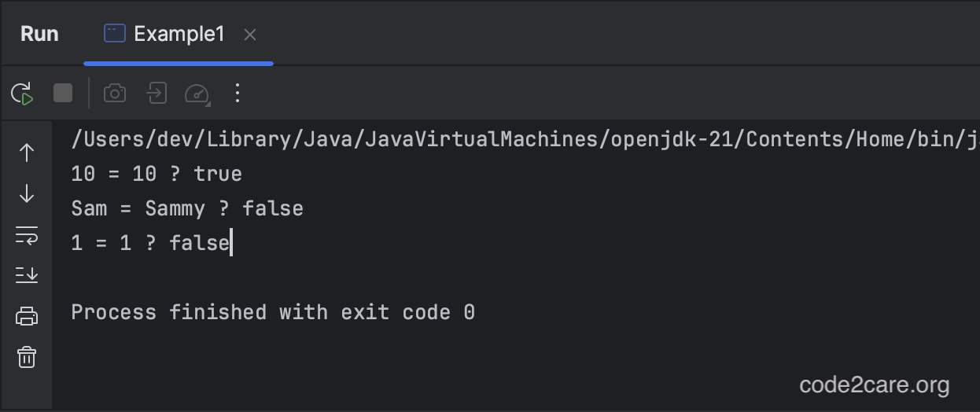Click the Run tool window title
This screenshot has height=412, width=980.
39,34
